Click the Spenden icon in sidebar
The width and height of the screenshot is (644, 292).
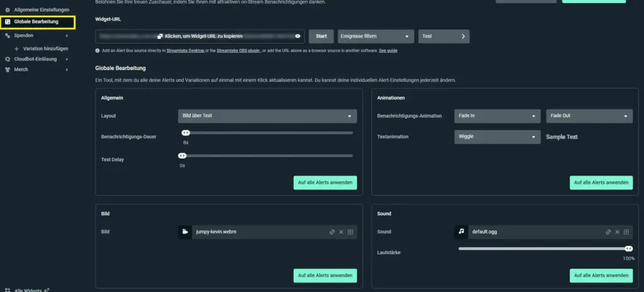point(8,36)
